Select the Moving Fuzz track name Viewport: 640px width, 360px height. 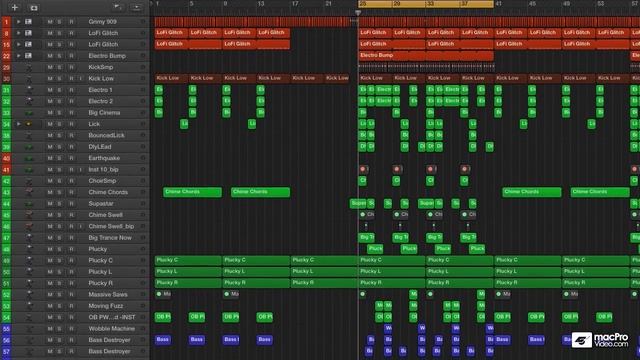pos(106,306)
